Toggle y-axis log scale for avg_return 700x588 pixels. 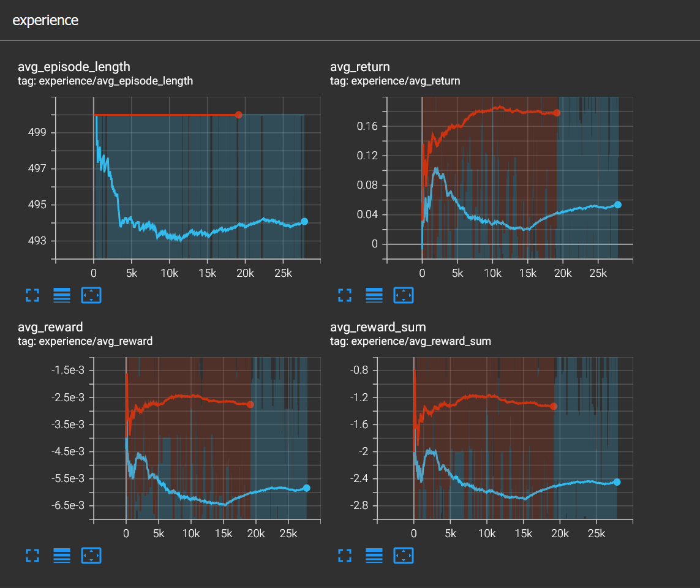click(x=374, y=295)
